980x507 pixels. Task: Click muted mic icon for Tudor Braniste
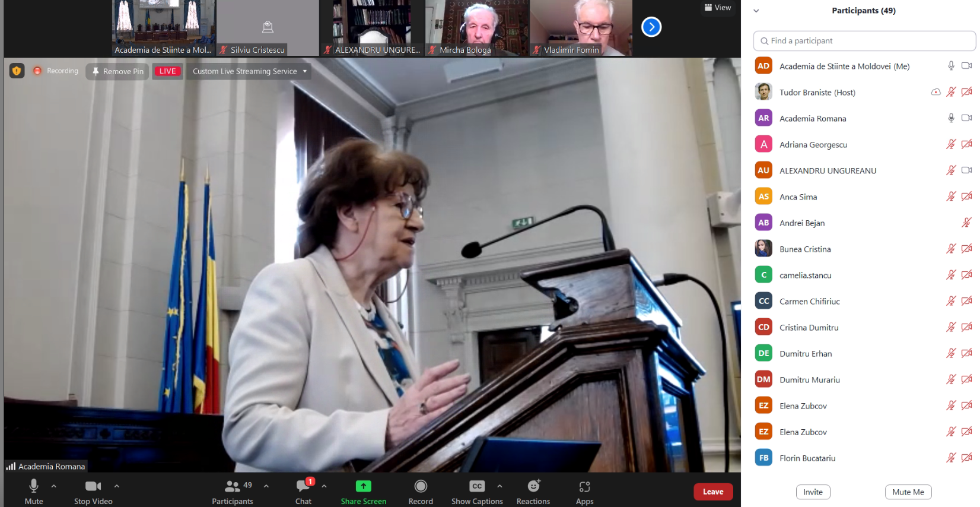pos(951,92)
